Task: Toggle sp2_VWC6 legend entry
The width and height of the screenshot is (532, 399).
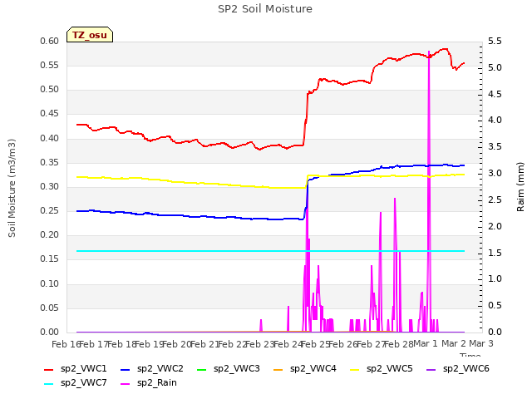Action: click(458, 368)
